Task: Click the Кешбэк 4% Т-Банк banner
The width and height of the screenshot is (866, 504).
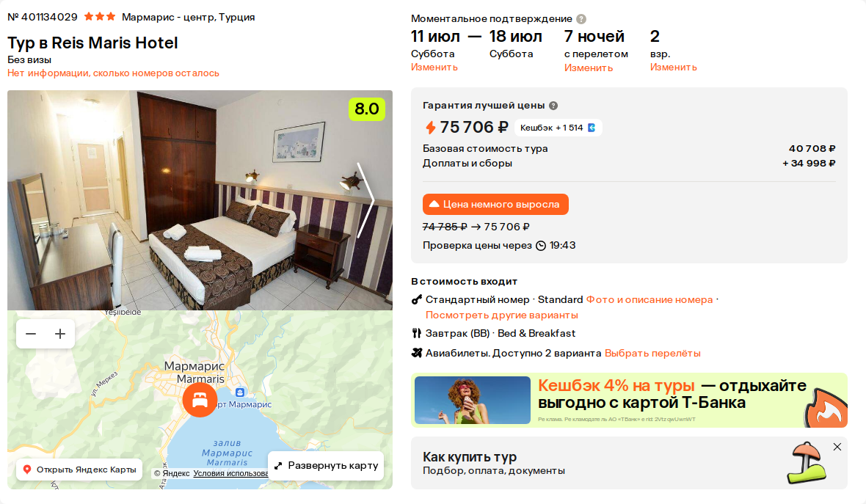Action: (x=629, y=401)
